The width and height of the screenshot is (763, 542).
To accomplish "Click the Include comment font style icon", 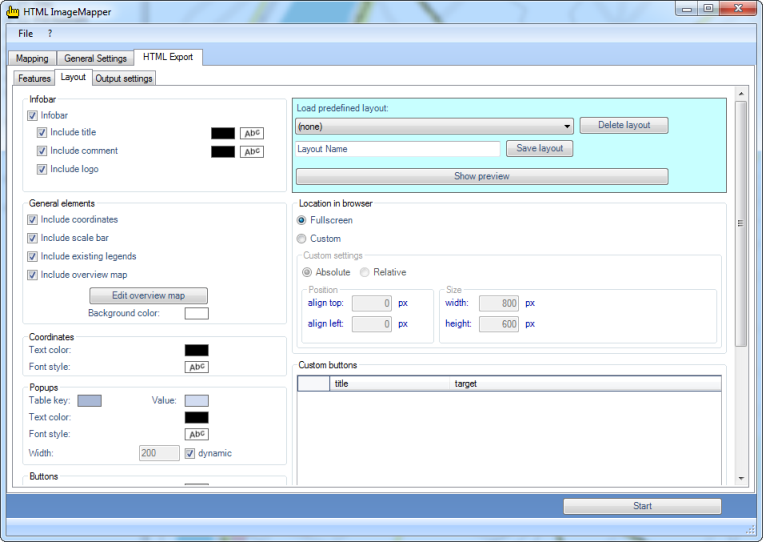I will [x=251, y=152].
